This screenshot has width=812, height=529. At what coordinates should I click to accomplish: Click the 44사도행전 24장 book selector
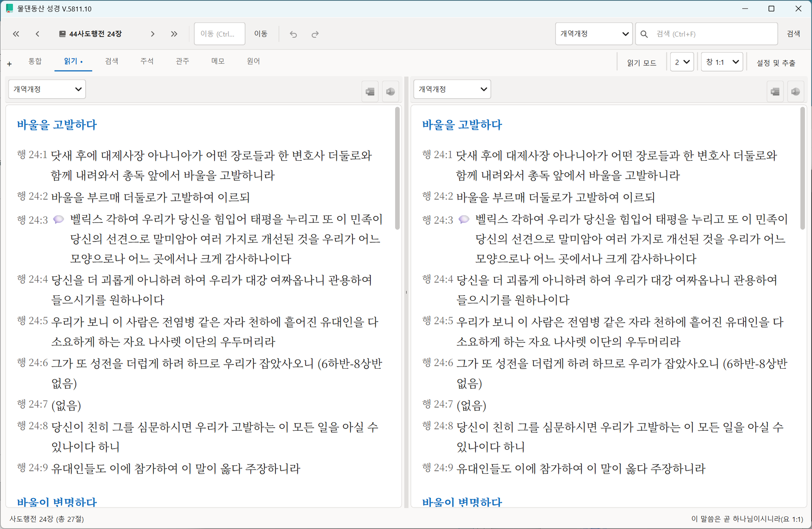coord(91,34)
